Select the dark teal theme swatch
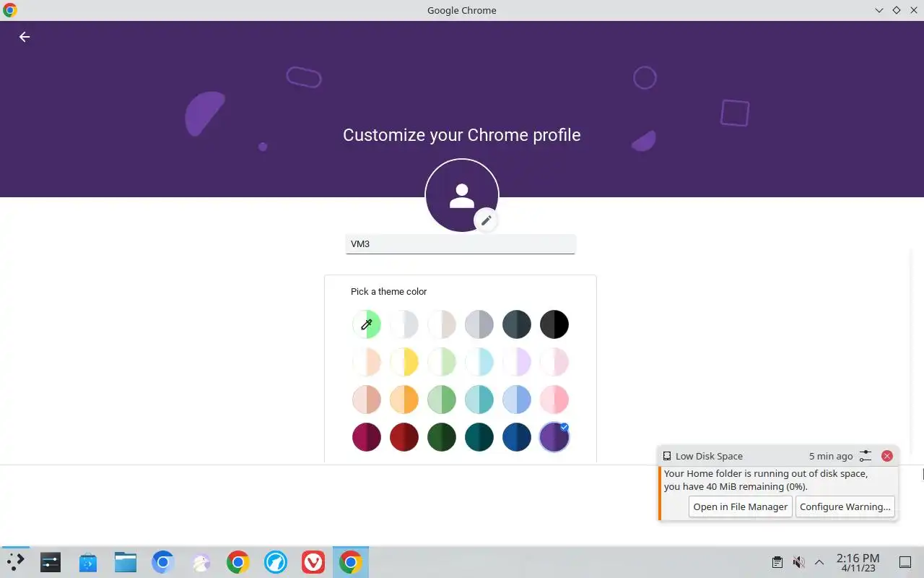 tap(479, 437)
